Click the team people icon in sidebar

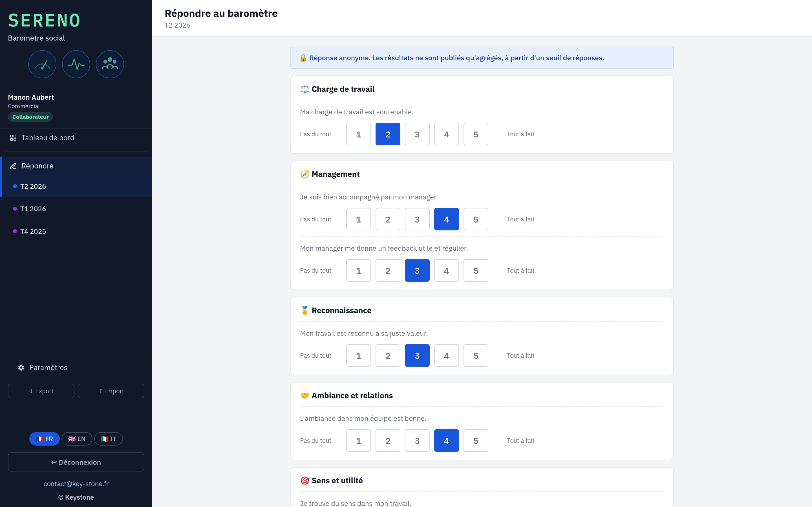tap(110, 64)
